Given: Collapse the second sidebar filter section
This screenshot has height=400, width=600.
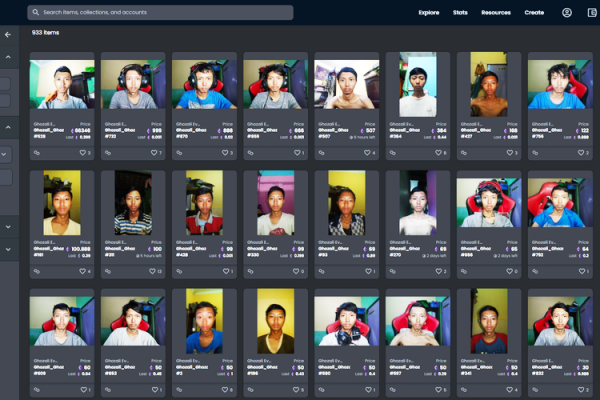Looking at the screenshot, I should 8,128.
